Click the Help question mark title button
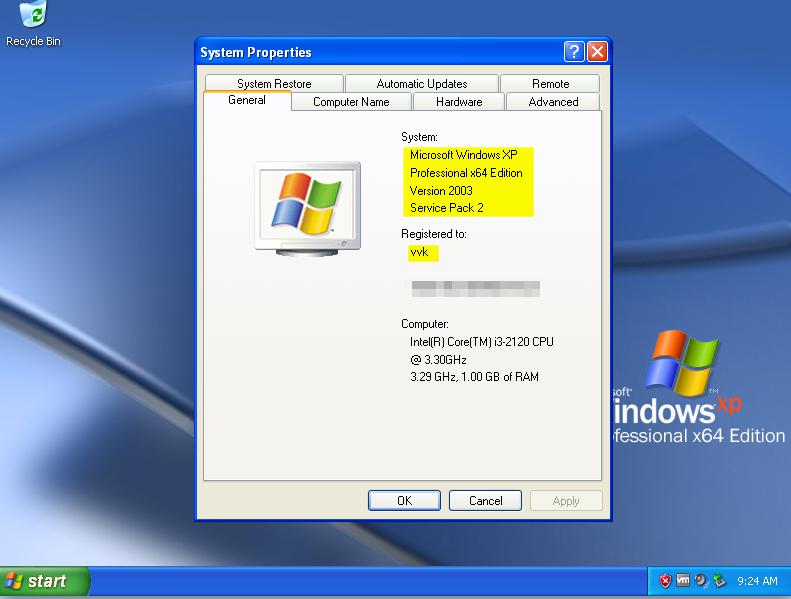791x599 pixels. [574, 51]
